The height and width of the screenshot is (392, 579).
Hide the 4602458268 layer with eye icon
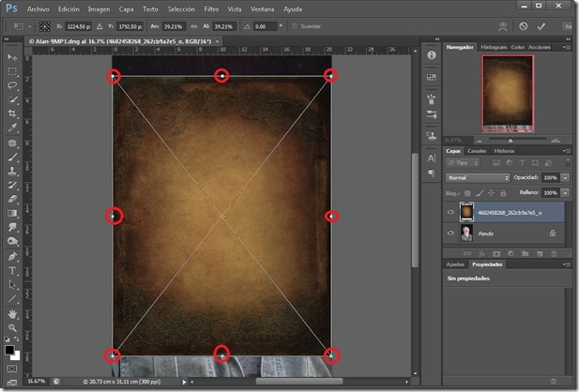pyautogui.click(x=451, y=213)
